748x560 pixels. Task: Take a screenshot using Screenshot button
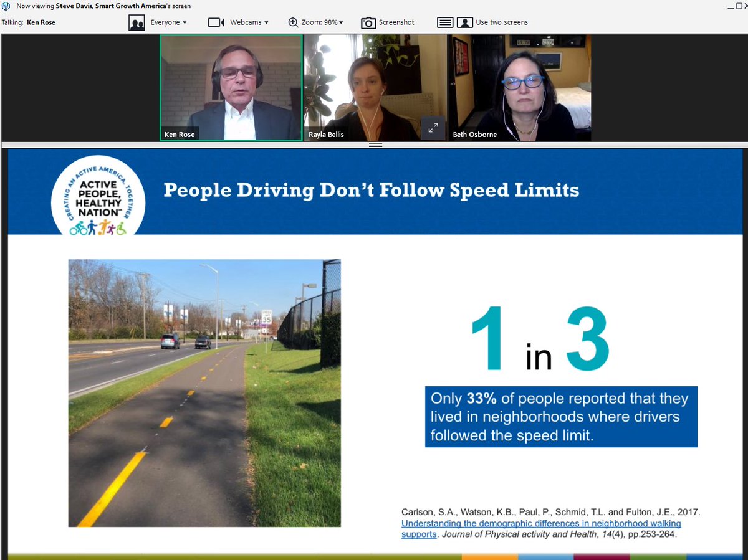396,22
